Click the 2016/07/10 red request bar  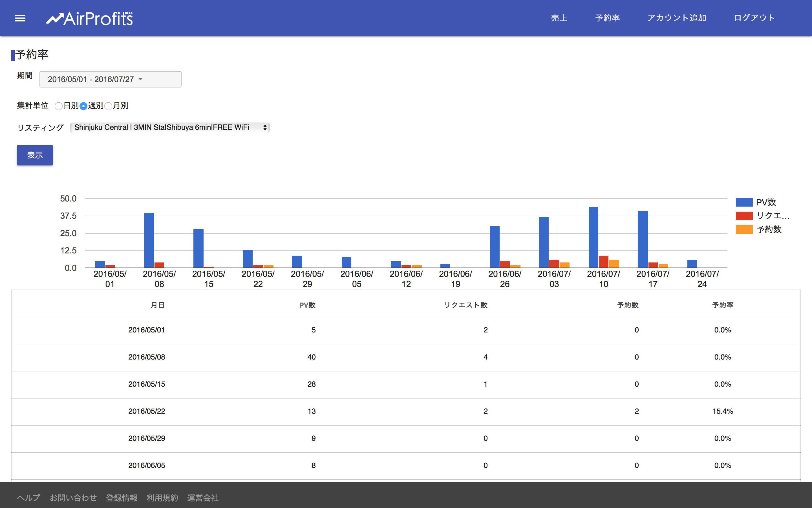pyautogui.click(x=603, y=262)
